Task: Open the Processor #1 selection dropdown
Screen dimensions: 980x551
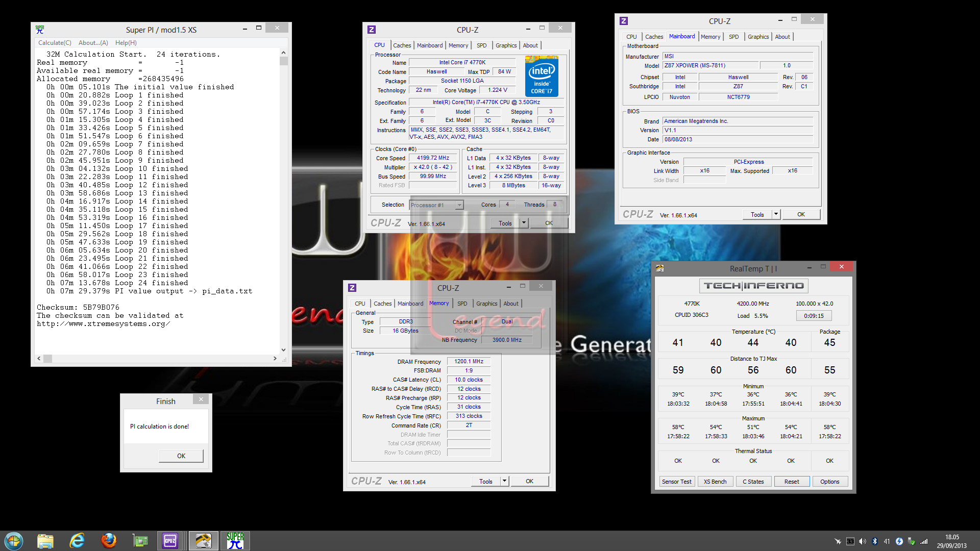Action: [436, 205]
